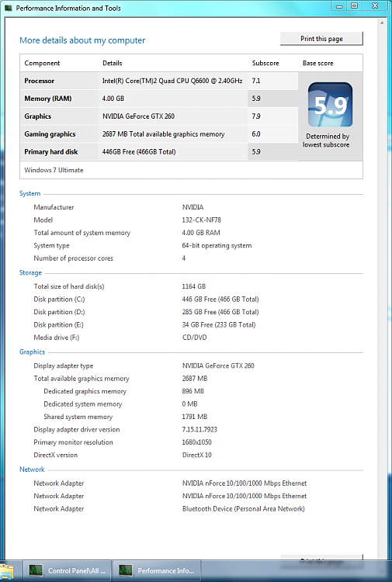Click the 2687 MB total graphics memory value
The image size is (392, 582).
[x=195, y=379]
